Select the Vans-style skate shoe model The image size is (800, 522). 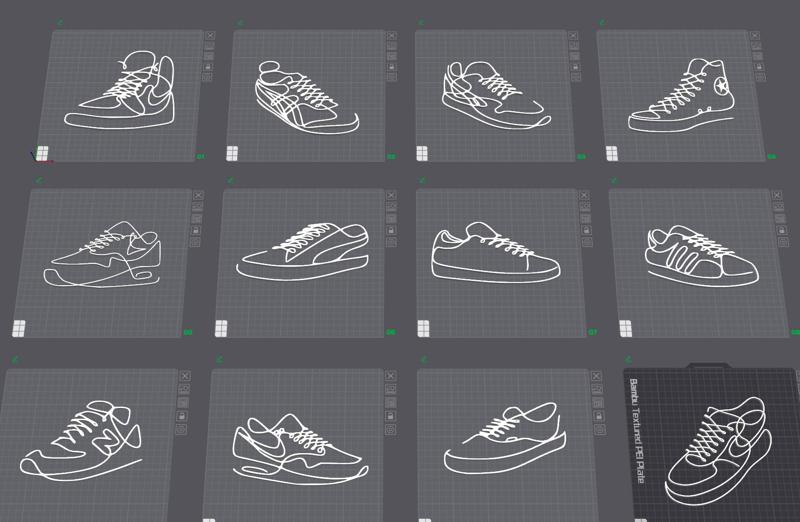click(505, 439)
